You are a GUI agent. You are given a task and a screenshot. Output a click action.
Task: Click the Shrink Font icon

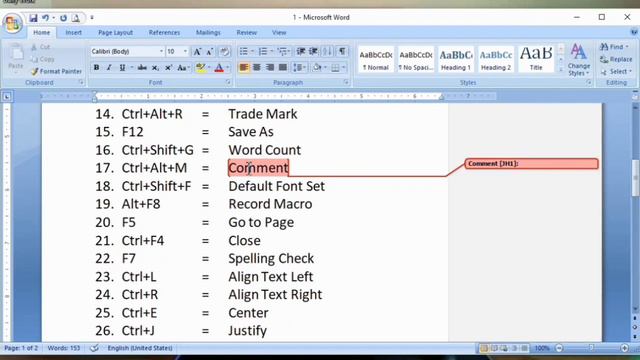[x=210, y=51]
